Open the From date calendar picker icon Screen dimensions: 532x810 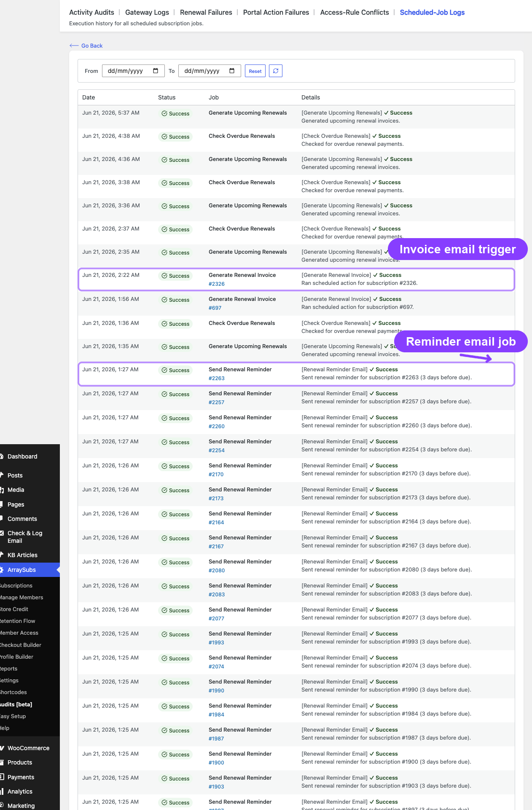coord(156,71)
